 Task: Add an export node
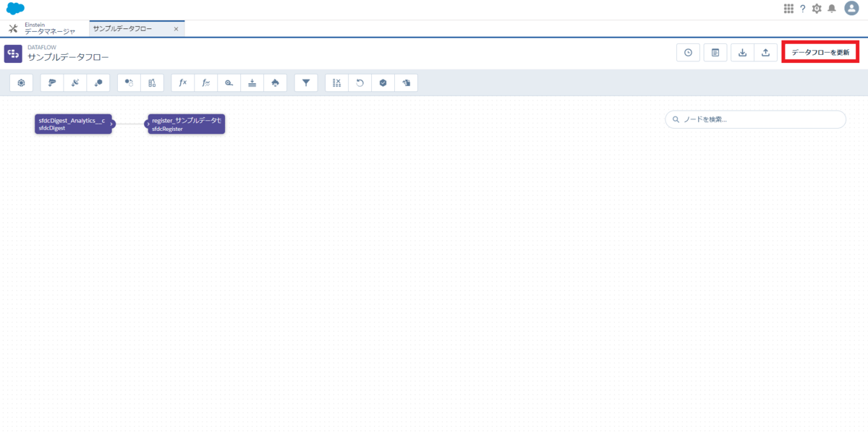tap(407, 83)
